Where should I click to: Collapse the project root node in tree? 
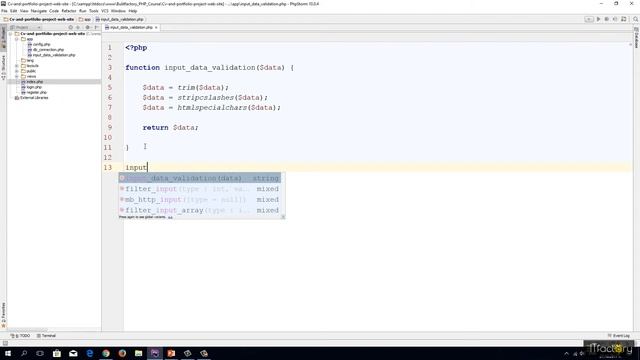click(x=11, y=34)
